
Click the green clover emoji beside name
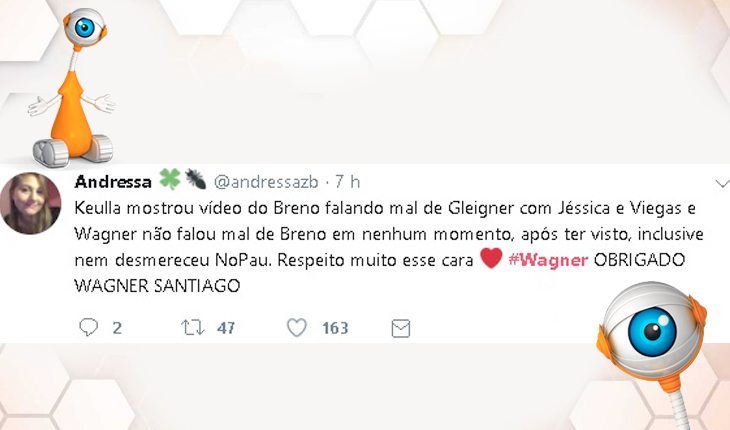pyautogui.click(x=170, y=179)
